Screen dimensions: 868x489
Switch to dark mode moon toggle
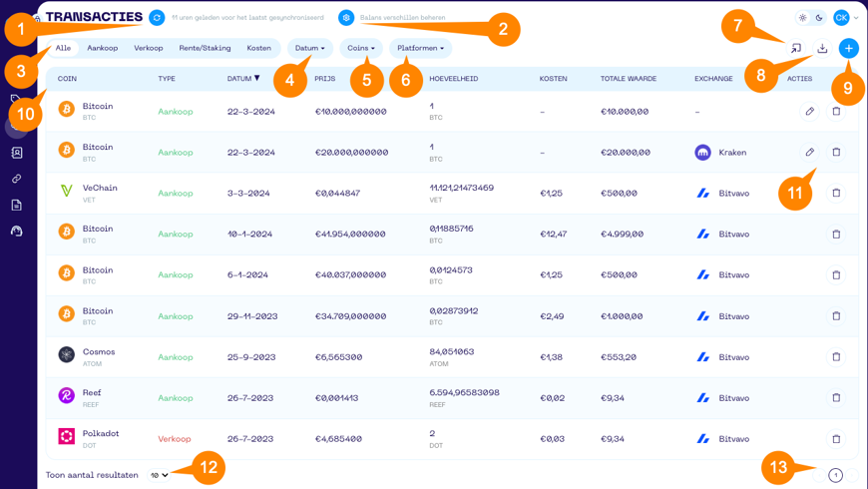click(x=819, y=18)
